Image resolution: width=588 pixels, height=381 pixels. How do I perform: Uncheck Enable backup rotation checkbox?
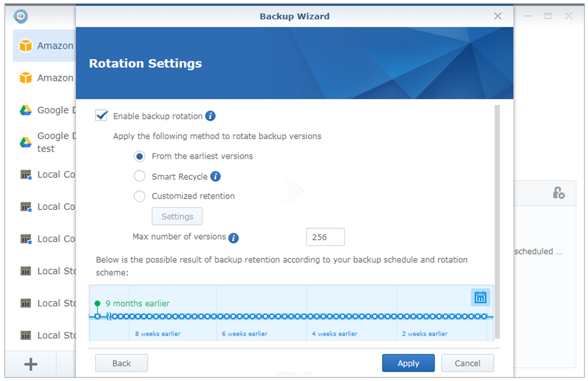click(x=101, y=116)
